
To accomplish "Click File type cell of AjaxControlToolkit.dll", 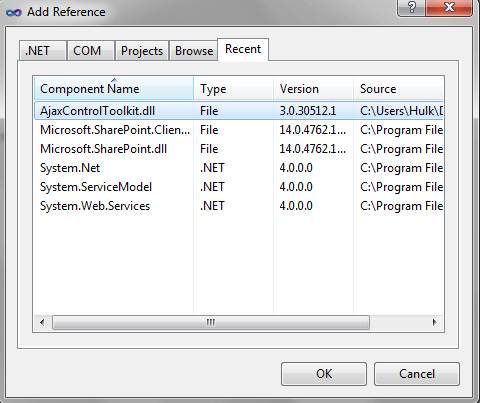I will click(209, 111).
